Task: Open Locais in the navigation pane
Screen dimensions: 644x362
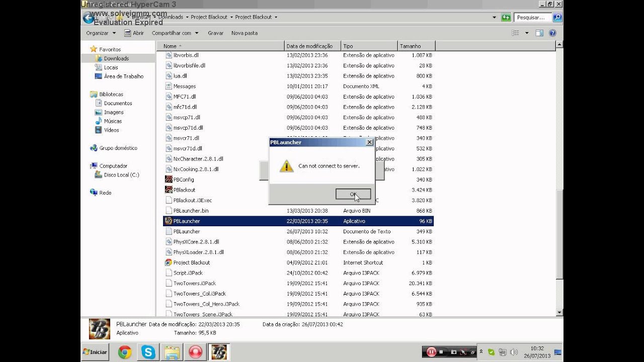Action: point(111,67)
